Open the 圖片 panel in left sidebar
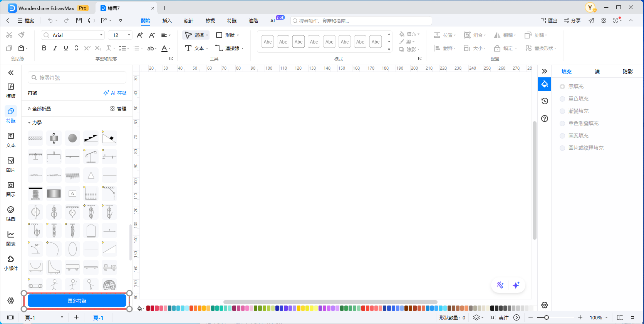The width and height of the screenshot is (644, 324). 11,164
